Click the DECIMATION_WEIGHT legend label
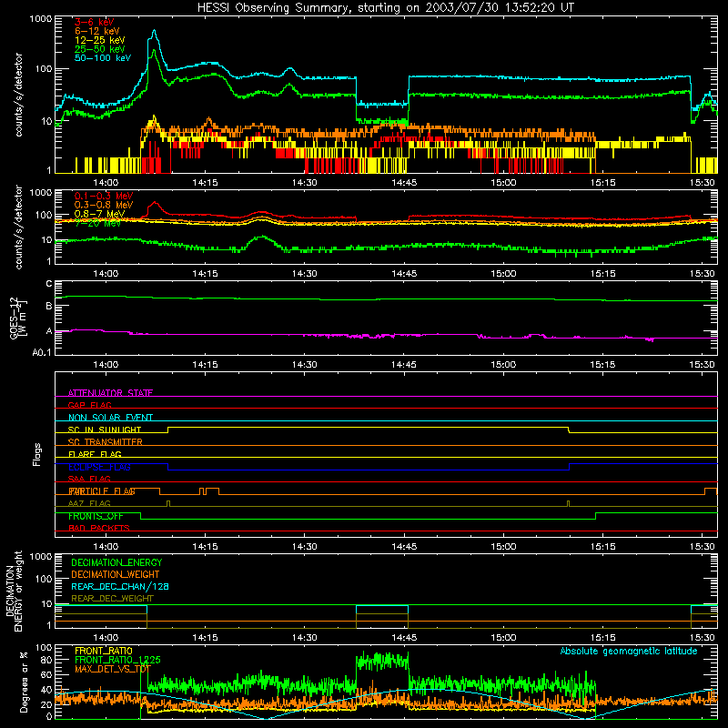Screen dimensions: 728x728 pyautogui.click(x=116, y=574)
